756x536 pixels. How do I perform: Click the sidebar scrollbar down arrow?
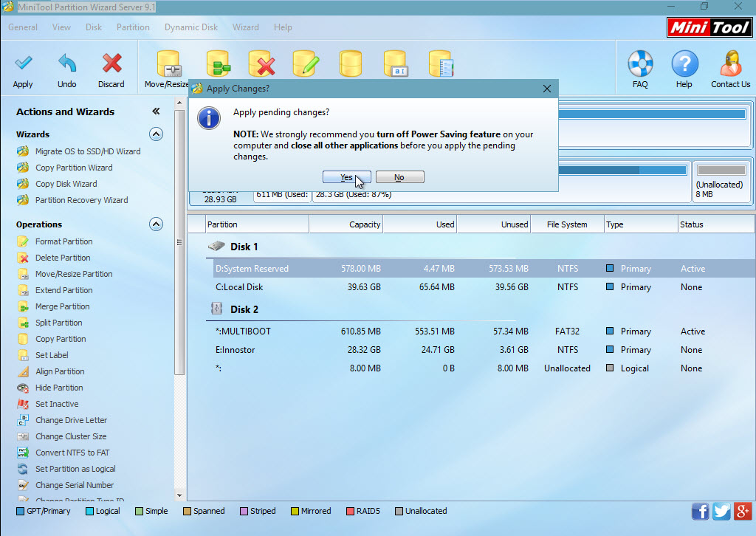[x=179, y=495]
